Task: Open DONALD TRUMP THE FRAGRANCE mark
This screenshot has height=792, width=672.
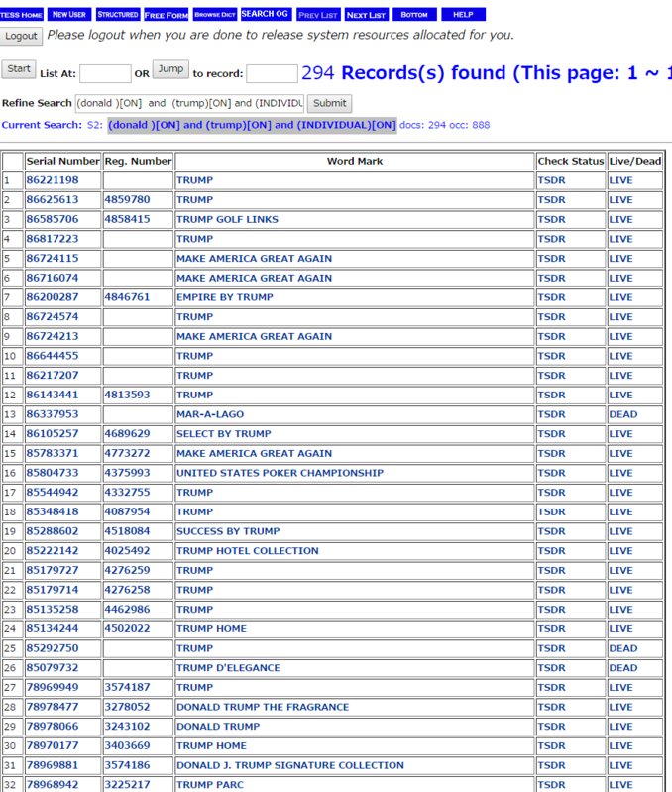Action: click(x=263, y=707)
